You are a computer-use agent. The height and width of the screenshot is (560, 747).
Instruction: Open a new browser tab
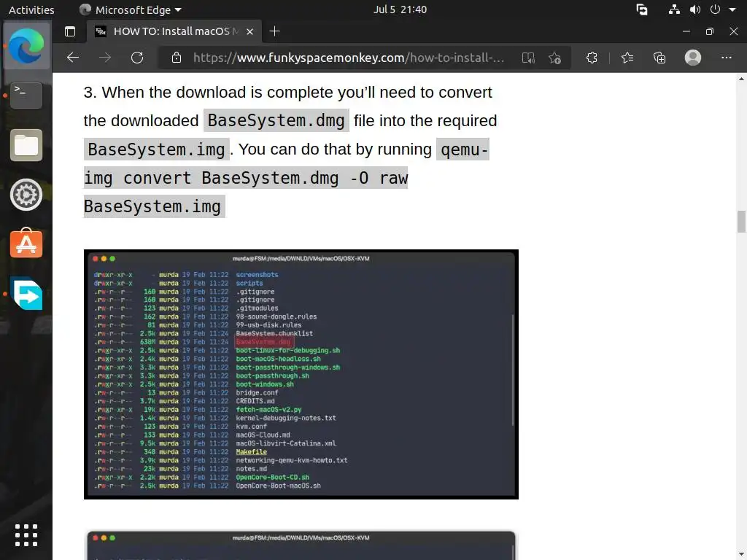[274, 31]
